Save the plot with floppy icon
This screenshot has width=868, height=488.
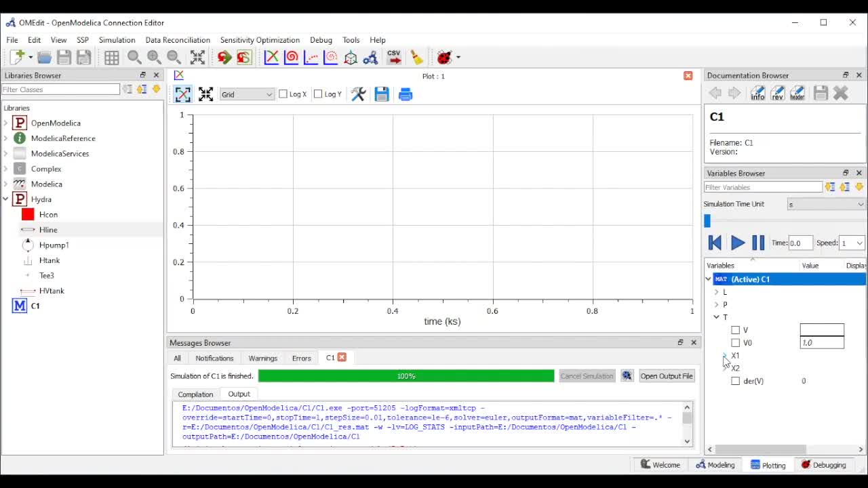[382, 94]
